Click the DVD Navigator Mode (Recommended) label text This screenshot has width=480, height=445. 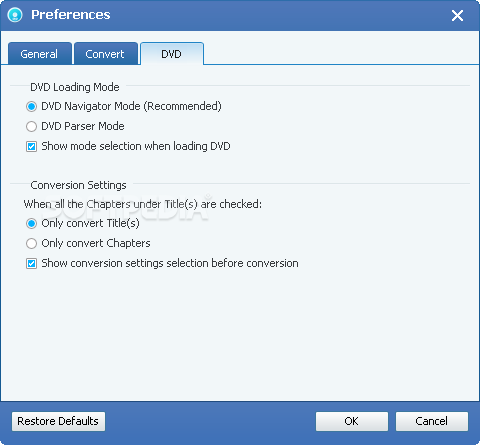[x=131, y=106]
